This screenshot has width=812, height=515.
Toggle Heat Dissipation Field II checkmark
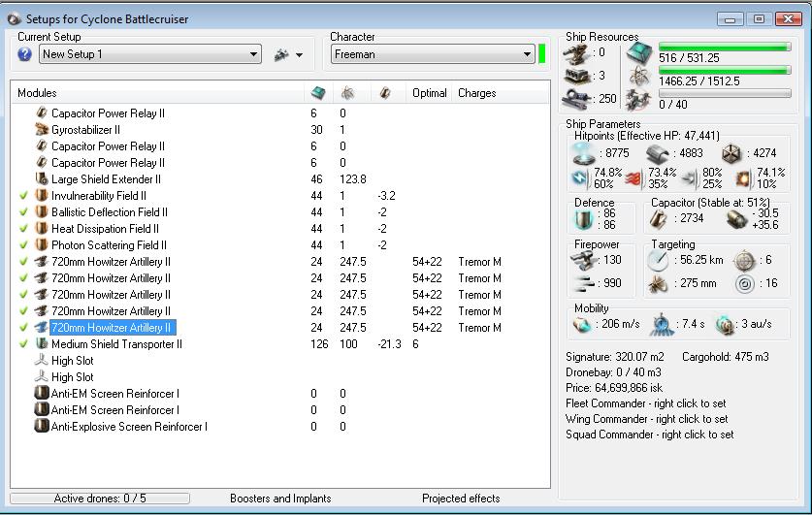click(23, 229)
